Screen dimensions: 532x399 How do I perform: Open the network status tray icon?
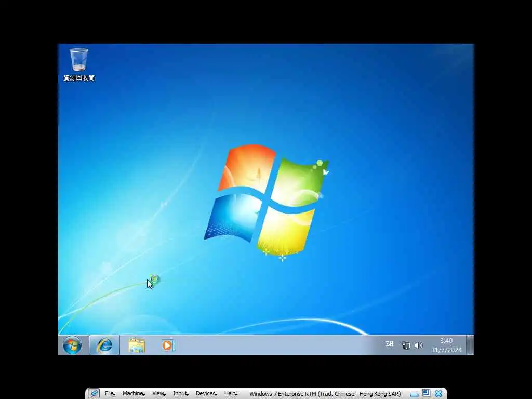(x=406, y=345)
